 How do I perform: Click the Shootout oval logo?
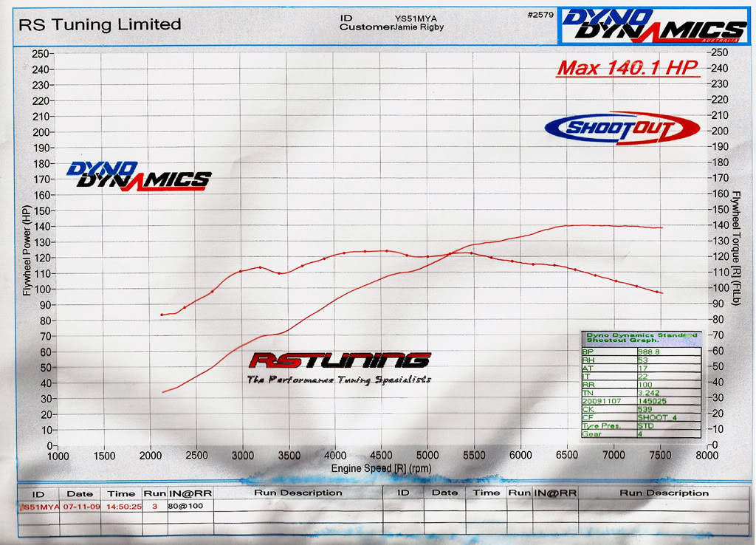[x=622, y=128]
